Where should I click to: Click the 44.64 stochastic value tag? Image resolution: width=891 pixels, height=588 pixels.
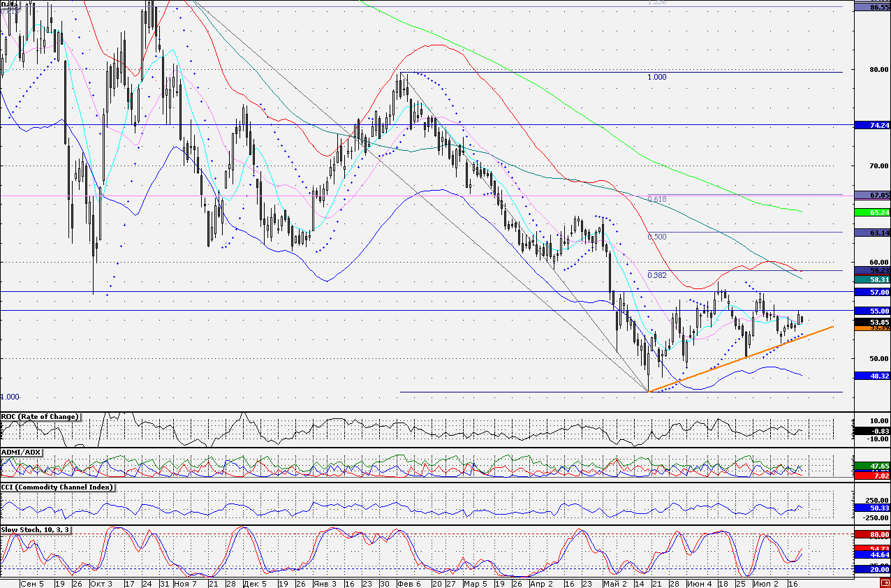tap(873, 554)
